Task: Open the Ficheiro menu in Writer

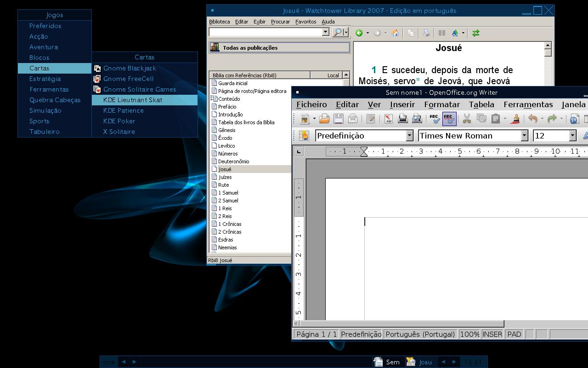Action: tap(311, 104)
